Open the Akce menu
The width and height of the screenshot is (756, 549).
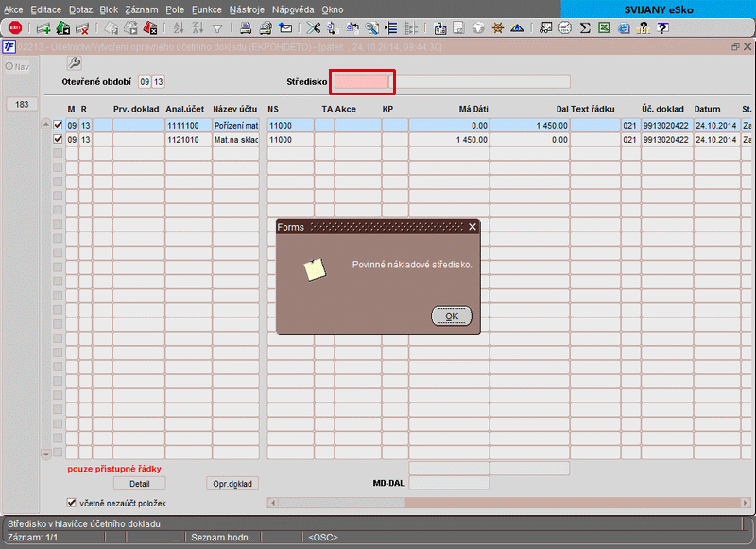click(13, 9)
